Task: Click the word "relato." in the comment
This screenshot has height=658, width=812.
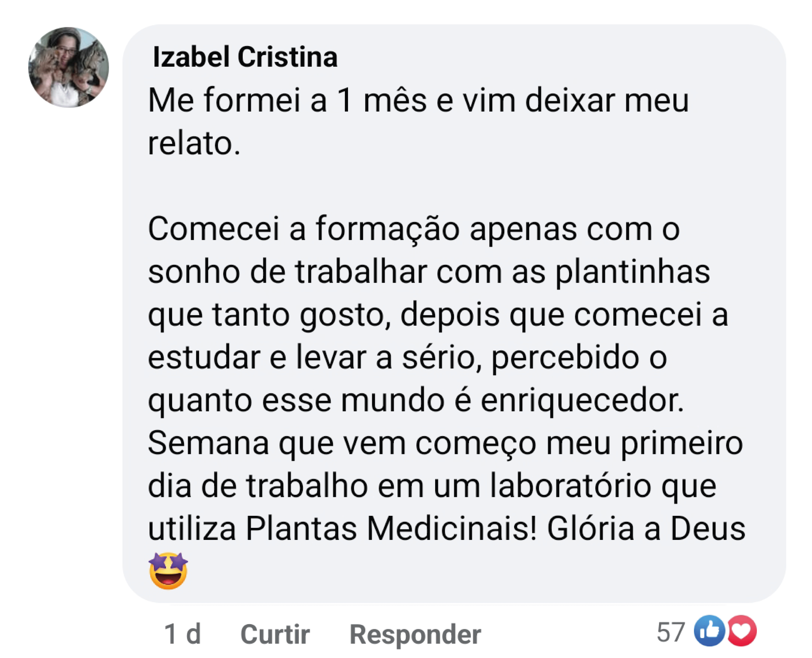Action: pyautogui.click(x=194, y=144)
